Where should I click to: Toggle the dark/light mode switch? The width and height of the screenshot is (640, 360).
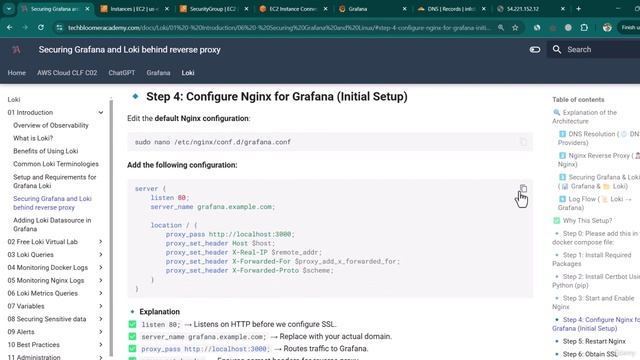click(x=535, y=49)
